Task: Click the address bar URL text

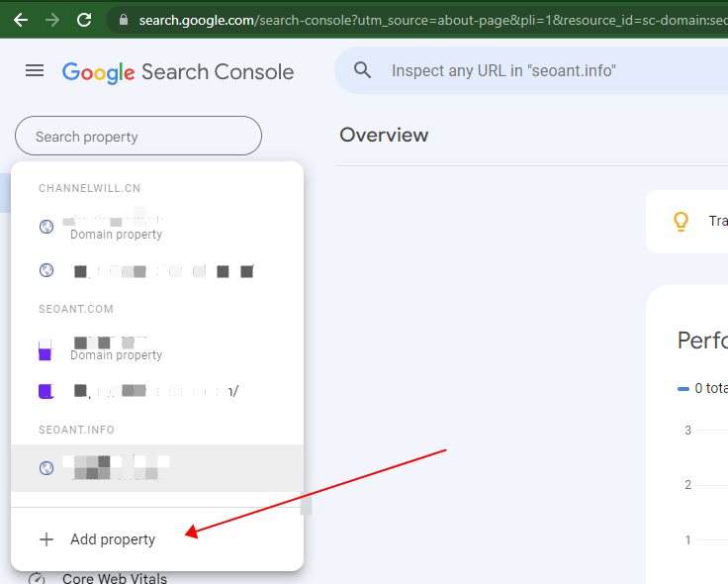Action: pos(433,20)
